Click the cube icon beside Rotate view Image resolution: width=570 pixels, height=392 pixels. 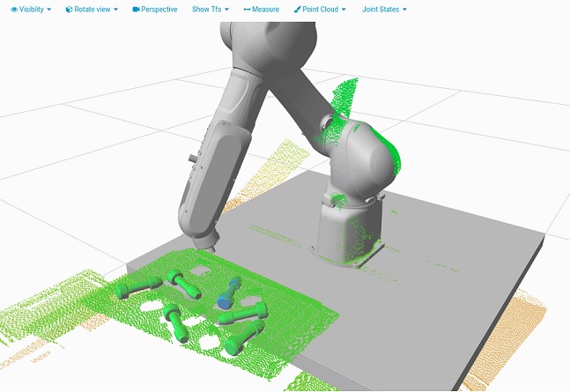pyautogui.click(x=69, y=10)
